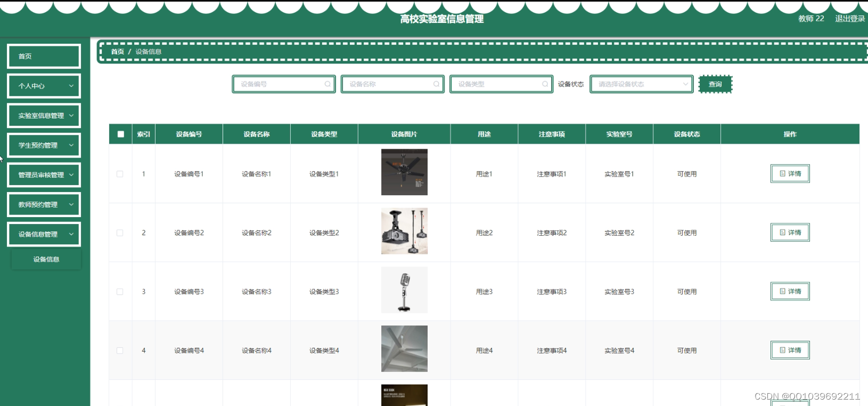Click the 实验室号 column header
The width and height of the screenshot is (868, 406).
(x=619, y=134)
